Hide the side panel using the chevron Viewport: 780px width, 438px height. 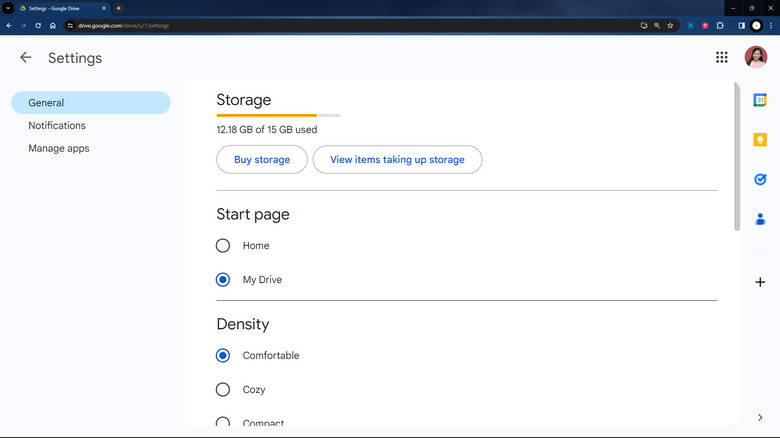coord(760,417)
